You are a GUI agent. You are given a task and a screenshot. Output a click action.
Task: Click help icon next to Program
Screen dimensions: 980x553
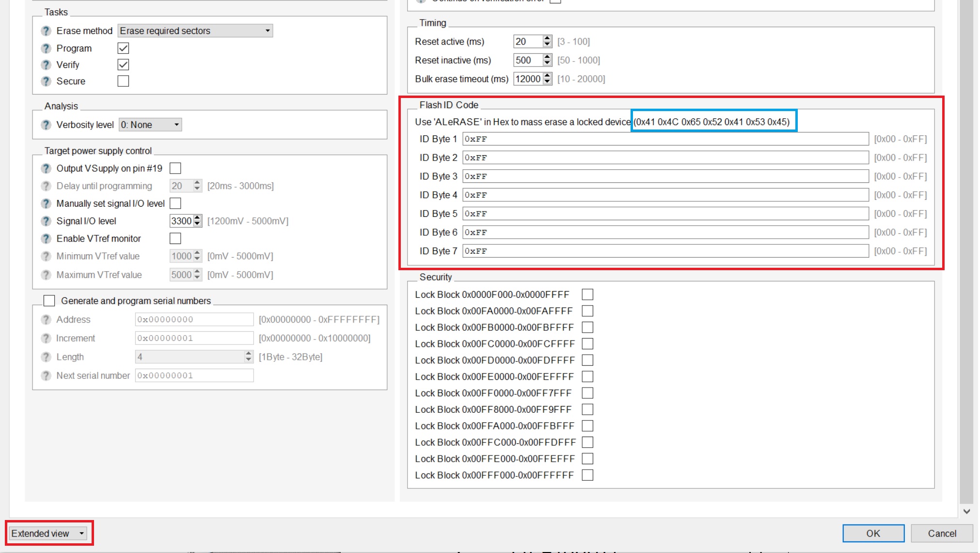coord(46,49)
